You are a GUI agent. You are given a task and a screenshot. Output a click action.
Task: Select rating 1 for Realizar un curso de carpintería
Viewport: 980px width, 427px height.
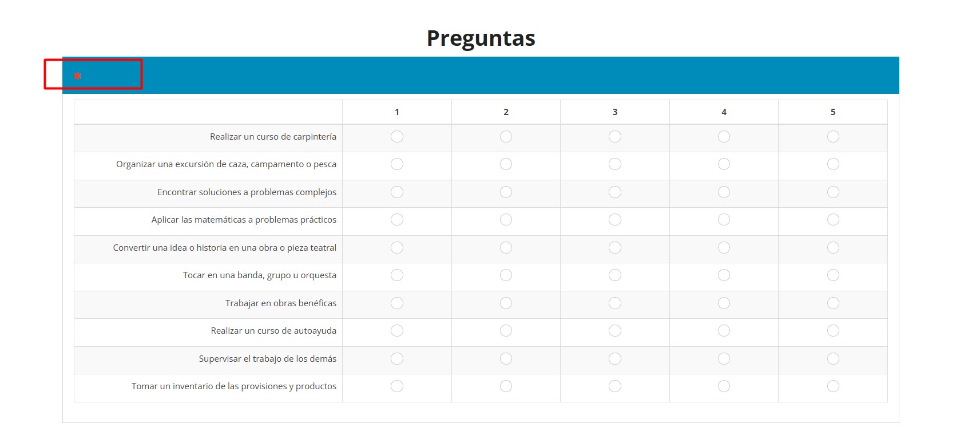click(x=397, y=136)
